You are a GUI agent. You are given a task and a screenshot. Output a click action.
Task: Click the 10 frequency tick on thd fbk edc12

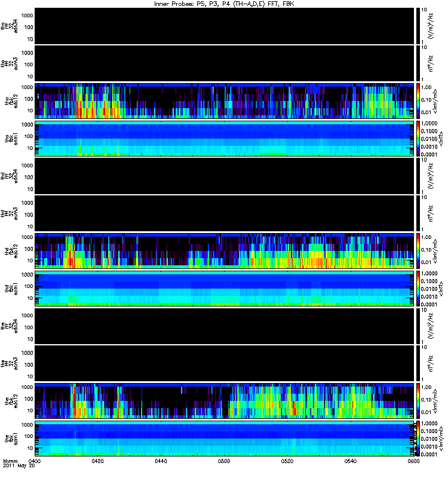point(30,261)
